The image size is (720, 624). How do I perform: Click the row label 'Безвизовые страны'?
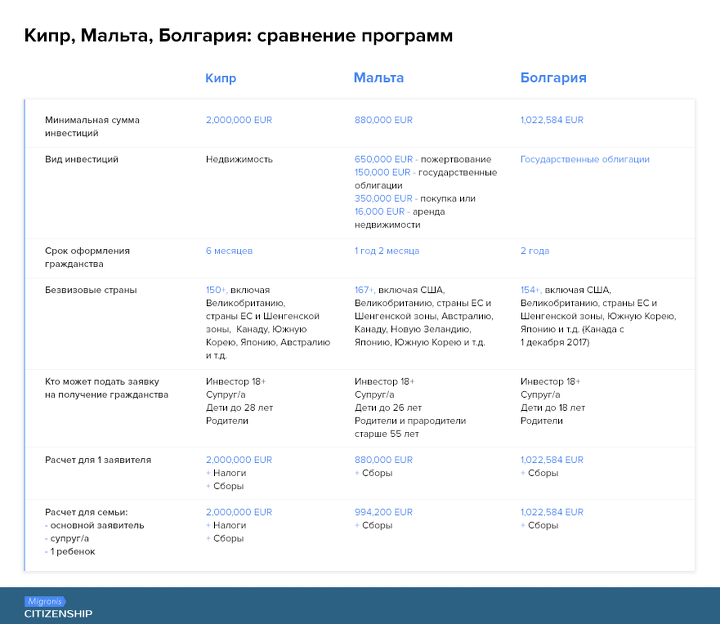click(91, 290)
